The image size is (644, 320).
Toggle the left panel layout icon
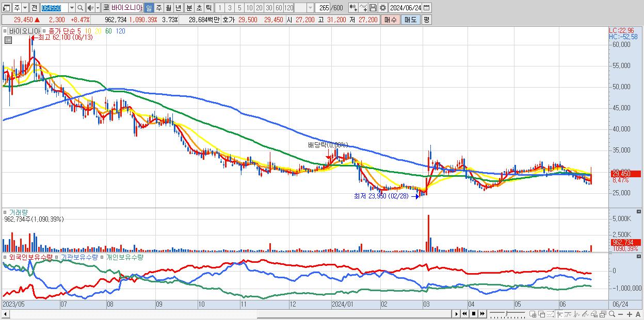click(x=7, y=8)
